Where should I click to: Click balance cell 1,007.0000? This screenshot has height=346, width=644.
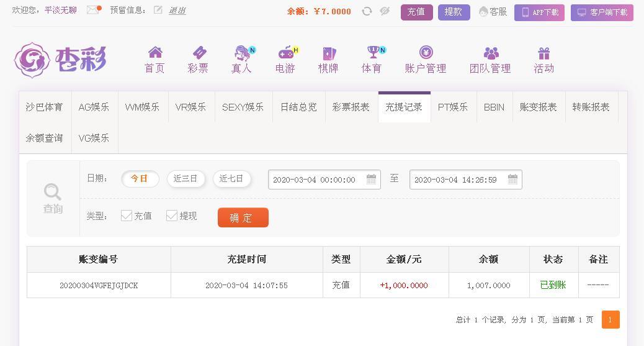point(489,285)
